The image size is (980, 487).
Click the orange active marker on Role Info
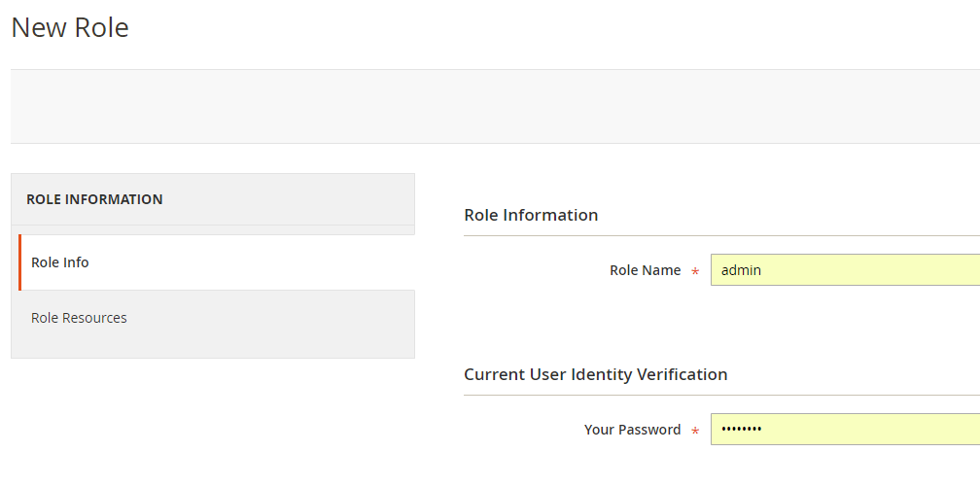pos(19,262)
